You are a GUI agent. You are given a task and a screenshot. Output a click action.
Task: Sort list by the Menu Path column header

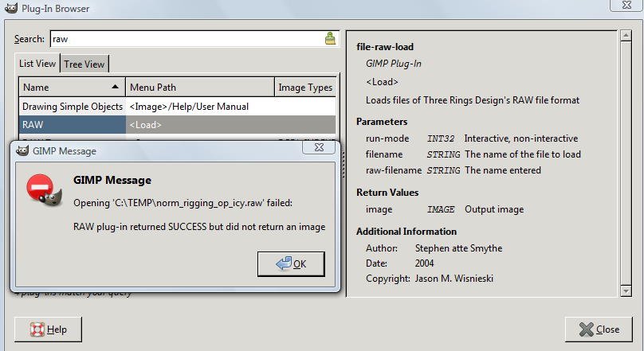click(200, 88)
